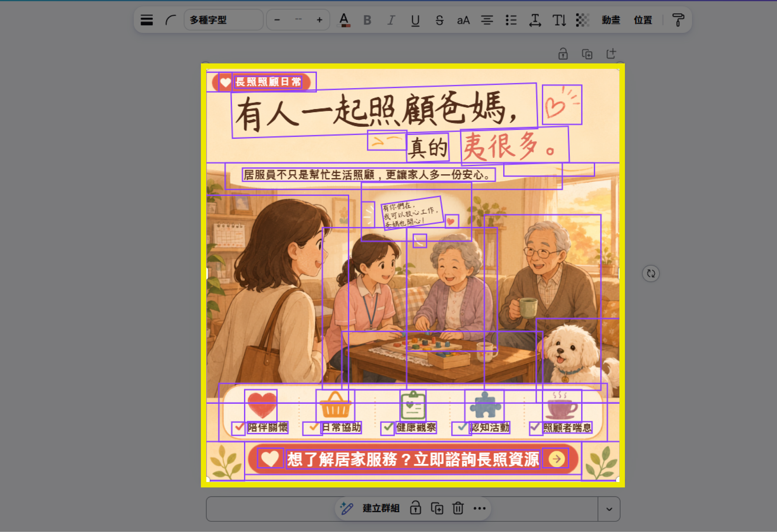The width and height of the screenshot is (777, 532).
Task: Toggle bold formatting
Action: [x=367, y=20]
